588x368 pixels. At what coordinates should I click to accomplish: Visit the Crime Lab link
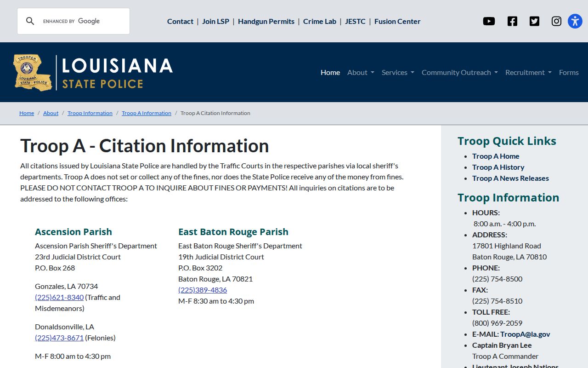[320, 21]
